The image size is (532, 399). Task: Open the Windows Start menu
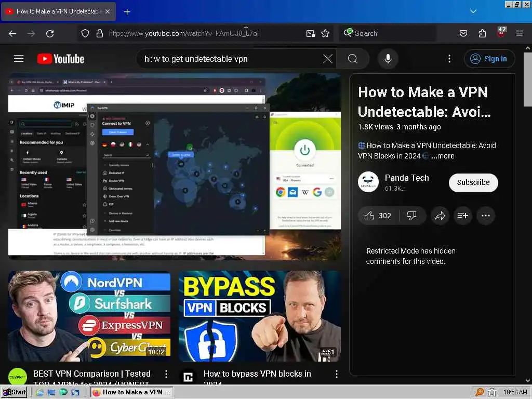[15, 392]
